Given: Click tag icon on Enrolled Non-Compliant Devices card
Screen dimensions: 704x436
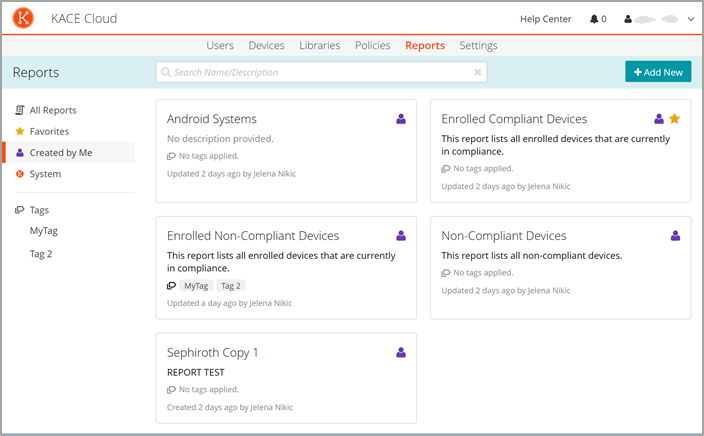Looking at the screenshot, I should (x=172, y=286).
